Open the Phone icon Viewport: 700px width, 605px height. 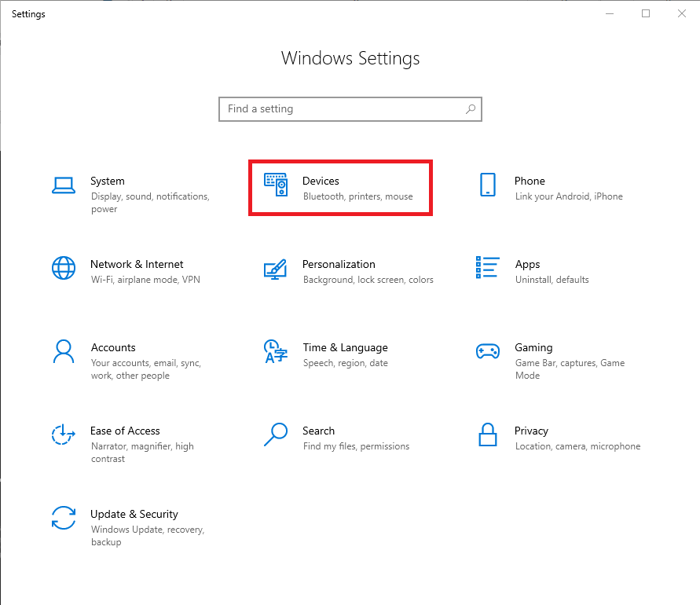(488, 185)
